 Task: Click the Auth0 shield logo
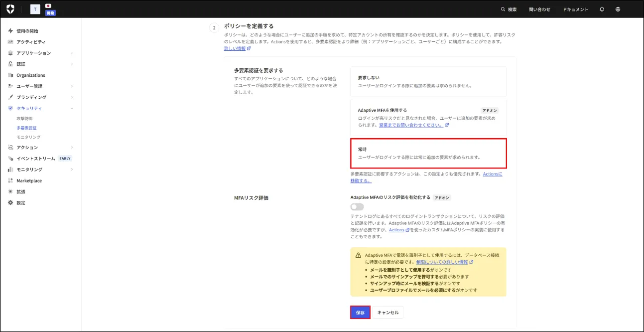(10, 9)
